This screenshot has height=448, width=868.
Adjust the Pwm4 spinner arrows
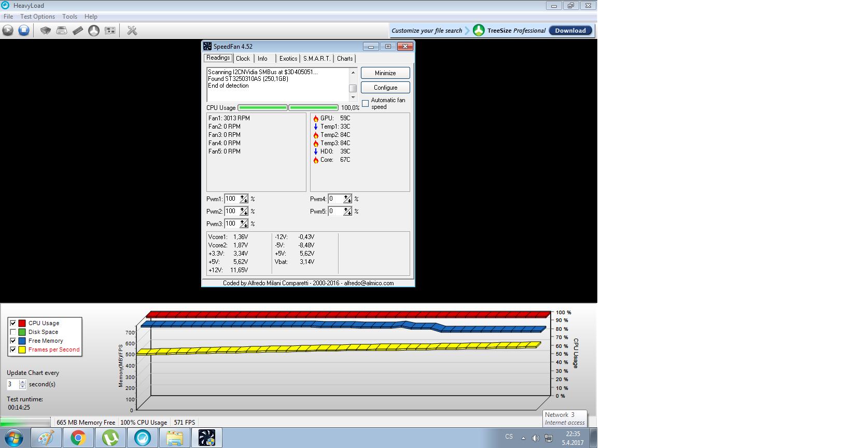pos(348,199)
